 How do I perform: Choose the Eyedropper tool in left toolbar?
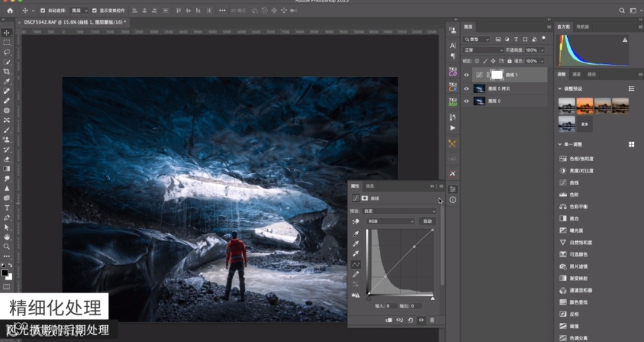pos(7,81)
